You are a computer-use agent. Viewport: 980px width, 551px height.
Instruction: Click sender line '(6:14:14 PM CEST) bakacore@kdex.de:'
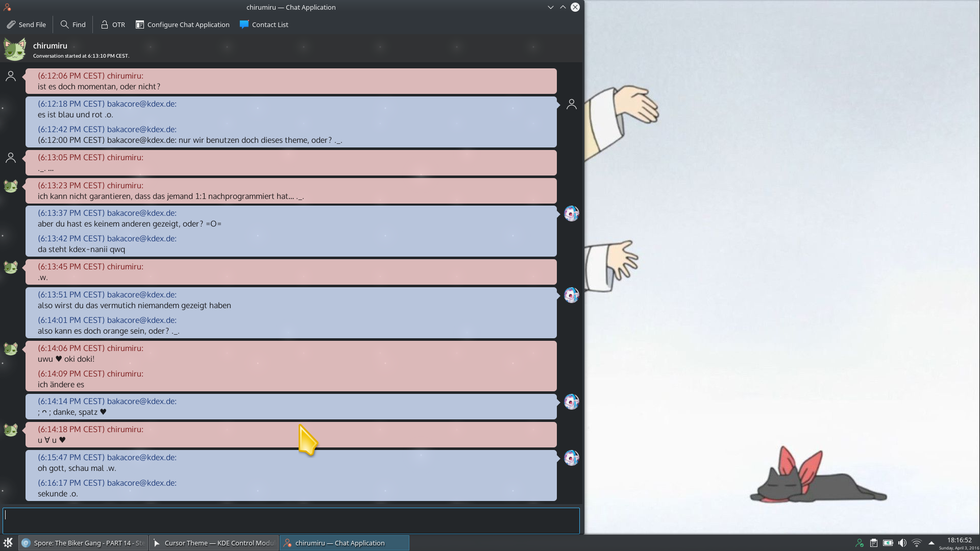pyautogui.click(x=107, y=402)
